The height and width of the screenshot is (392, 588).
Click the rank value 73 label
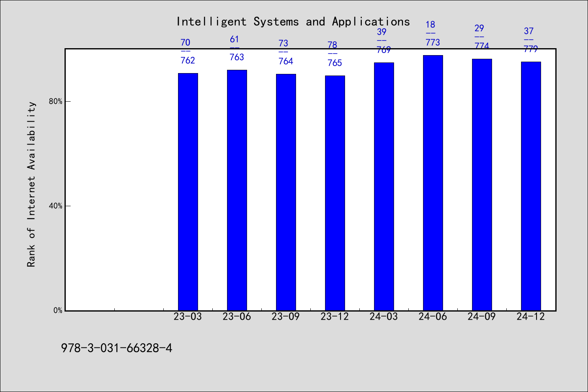[x=283, y=43]
